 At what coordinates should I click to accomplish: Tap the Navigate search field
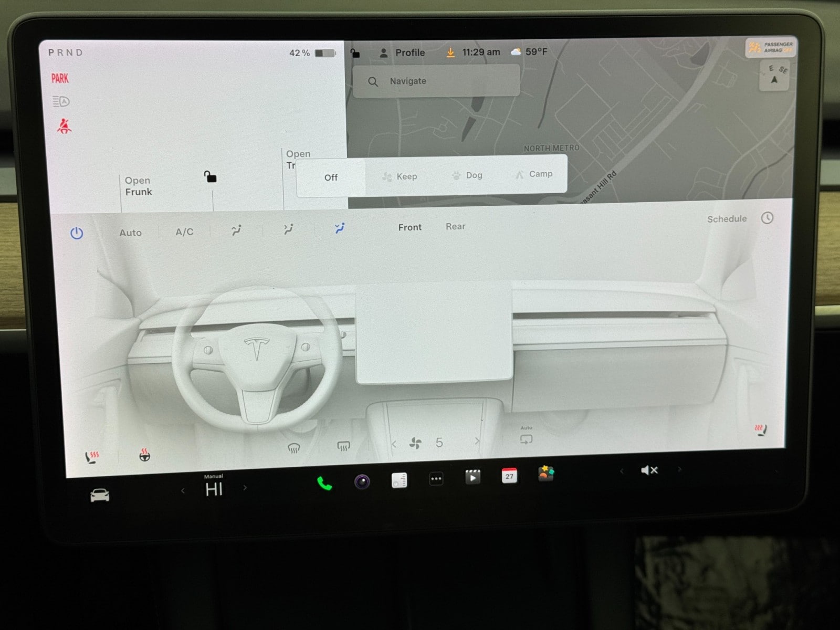coord(436,81)
